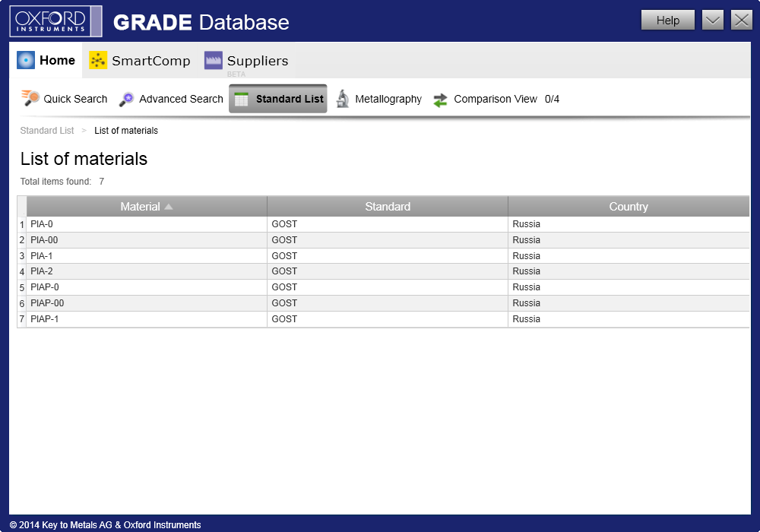Select material PIA-0
This screenshot has width=760, height=532.
tap(42, 224)
